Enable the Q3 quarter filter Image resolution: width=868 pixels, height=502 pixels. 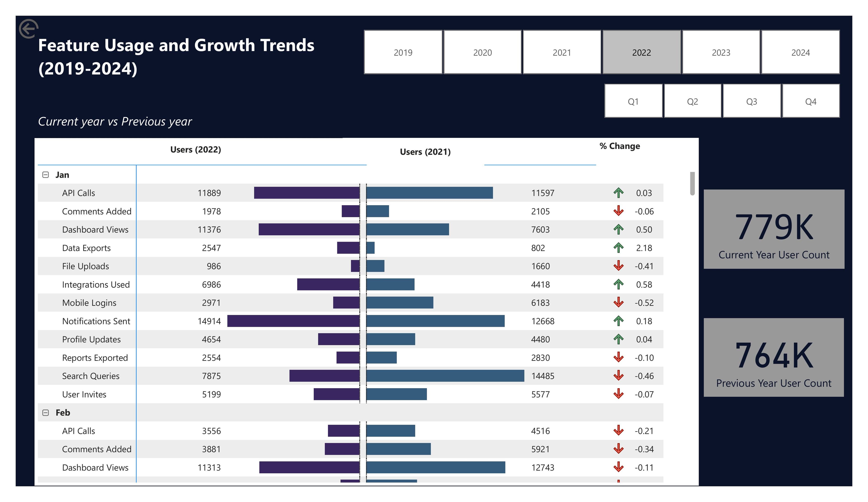tap(751, 101)
